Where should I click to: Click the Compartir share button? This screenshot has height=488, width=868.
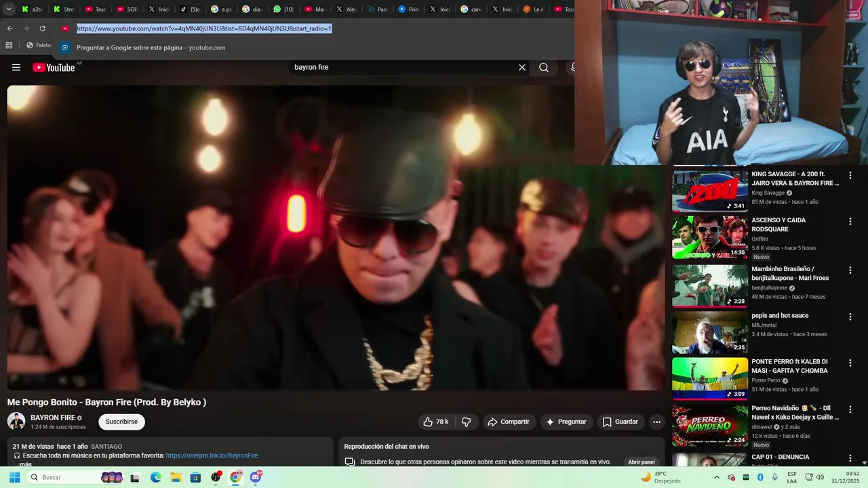509,422
